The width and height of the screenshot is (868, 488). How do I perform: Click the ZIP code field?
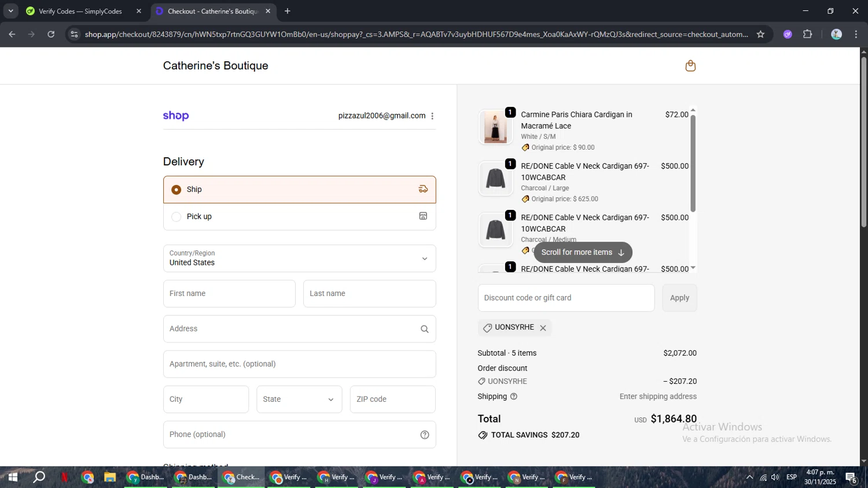[393, 400]
